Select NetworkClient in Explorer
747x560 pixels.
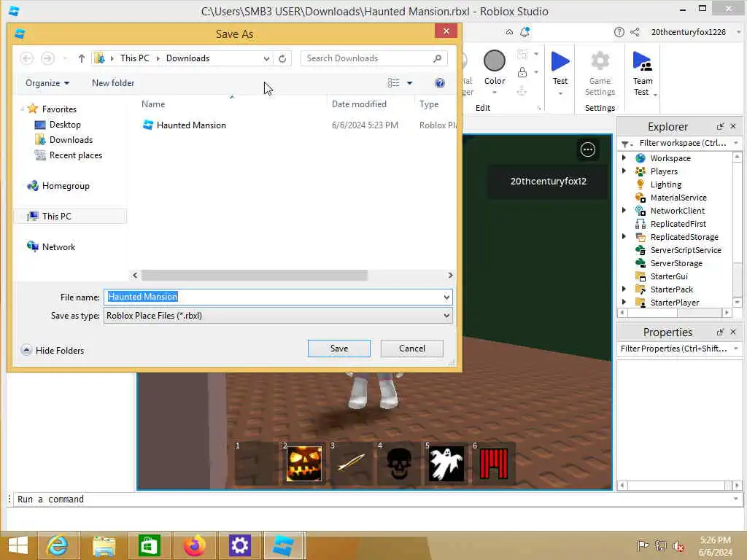click(x=677, y=211)
